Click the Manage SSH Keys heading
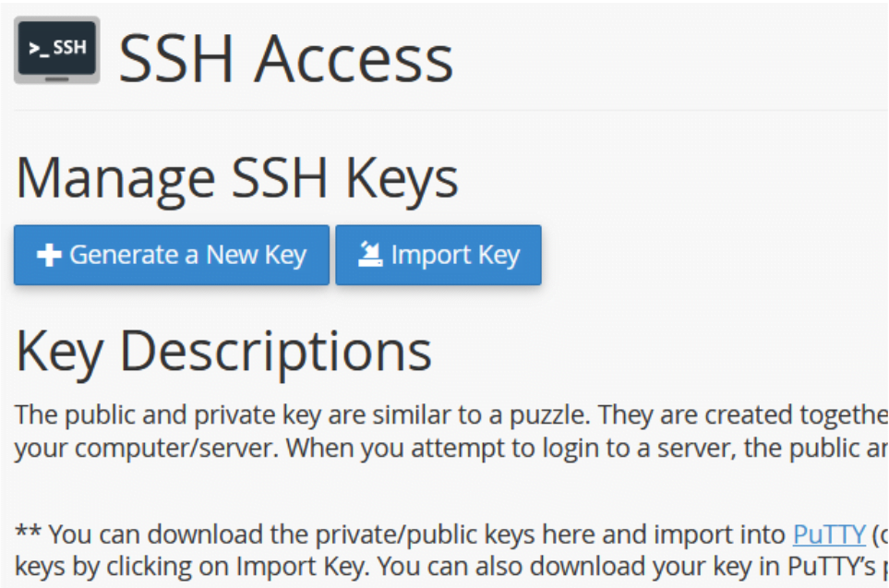The width and height of the screenshot is (889, 588). pos(237,178)
